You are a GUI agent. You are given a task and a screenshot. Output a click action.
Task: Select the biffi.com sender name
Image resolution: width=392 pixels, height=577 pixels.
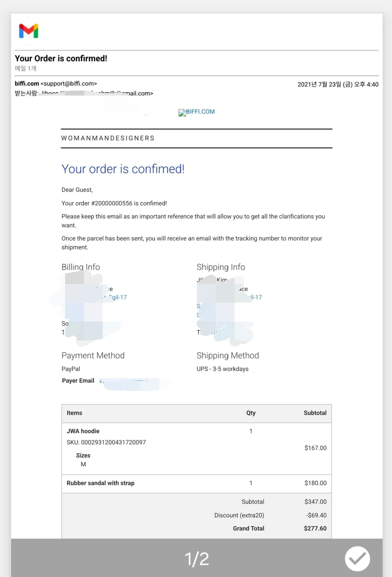tap(27, 83)
